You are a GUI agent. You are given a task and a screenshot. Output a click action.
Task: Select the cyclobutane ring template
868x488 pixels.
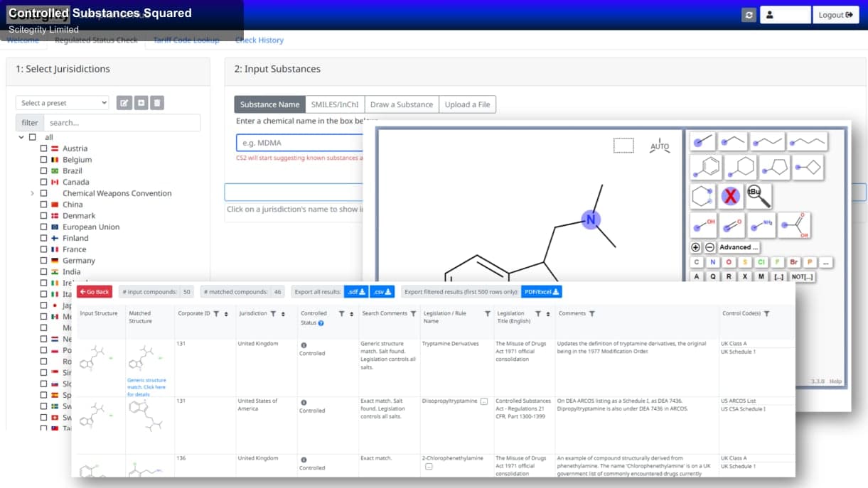pos(808,167)
